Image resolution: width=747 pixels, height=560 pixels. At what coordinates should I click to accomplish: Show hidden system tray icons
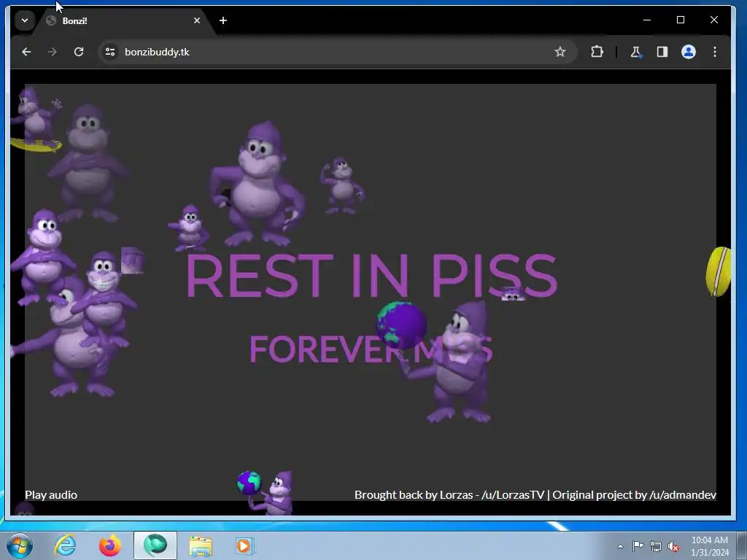pos(620,546)
